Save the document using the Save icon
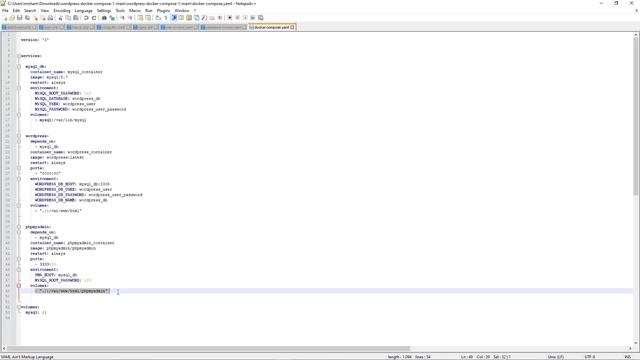Screen dimensions: 640x360 pyautogui.click(x=20, y=18)
